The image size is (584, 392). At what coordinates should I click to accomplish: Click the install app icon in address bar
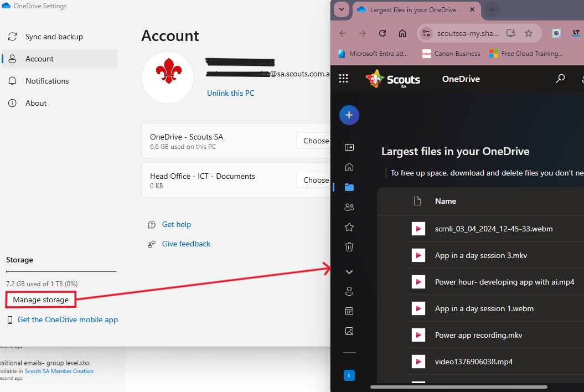[510, 33]
